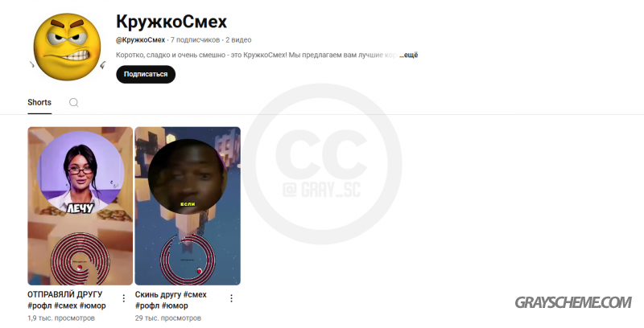Click the КружкоСмех channel name heading
The height and width of the screenshot is (328, 644).
[x=171, y=22]
